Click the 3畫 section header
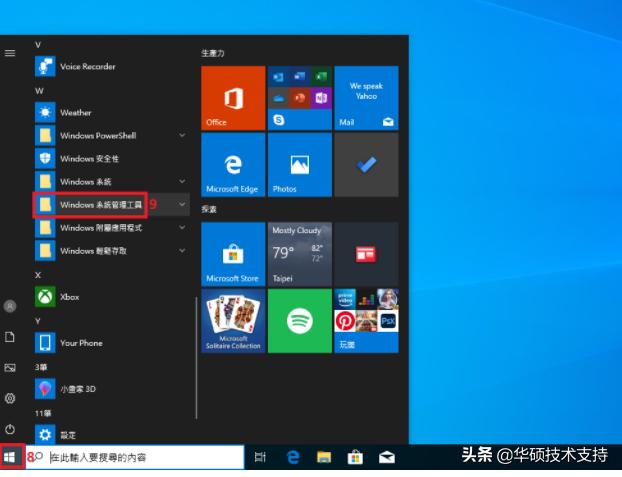 tap(41, 367)
